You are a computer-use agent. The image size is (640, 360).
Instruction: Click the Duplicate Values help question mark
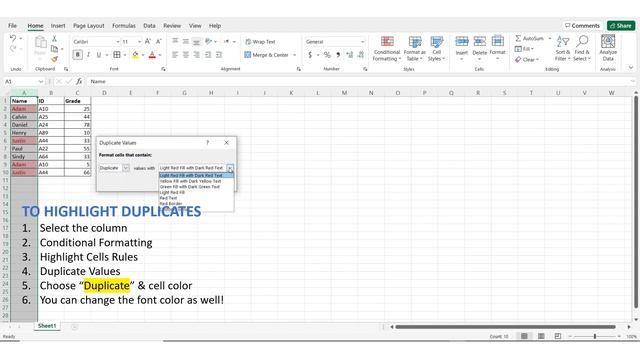[207, 142]
